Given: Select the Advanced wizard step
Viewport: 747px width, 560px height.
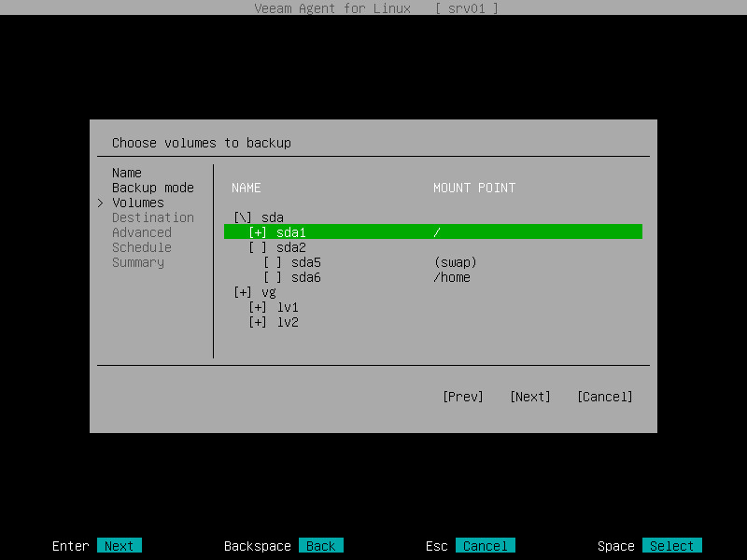Looking at the screenshot, I should tap(142, 232).
